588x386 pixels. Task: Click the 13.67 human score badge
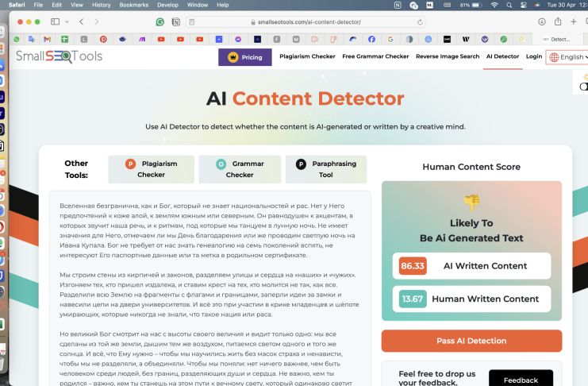[x=413, y=299]
